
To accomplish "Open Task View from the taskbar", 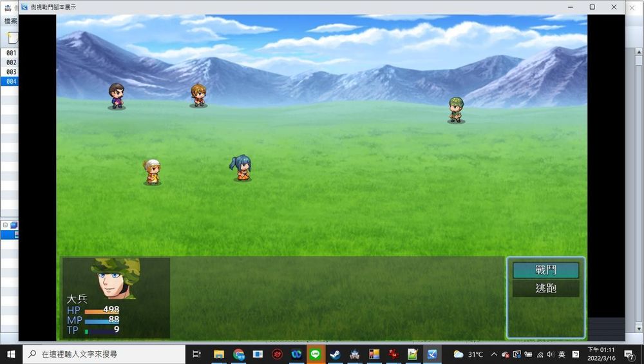I will point(196,354).
